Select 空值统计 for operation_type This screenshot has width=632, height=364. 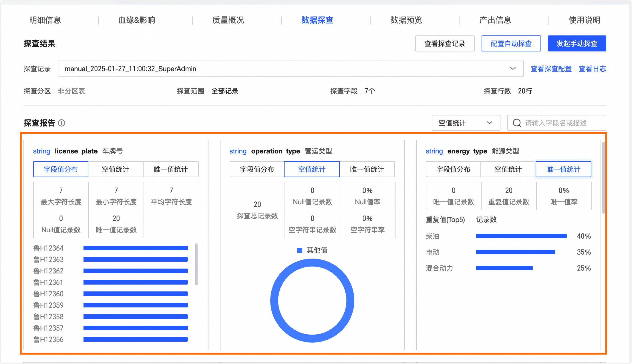point(312,169)
